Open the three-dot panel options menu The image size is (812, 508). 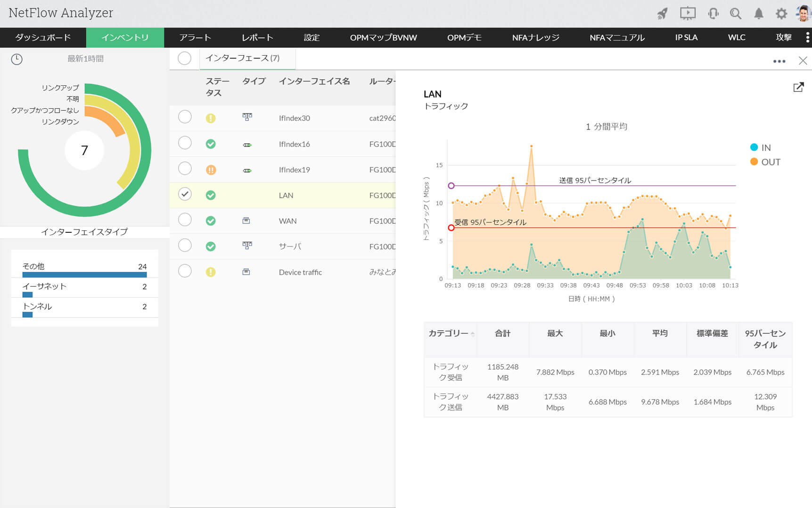[x=779, y=61]
